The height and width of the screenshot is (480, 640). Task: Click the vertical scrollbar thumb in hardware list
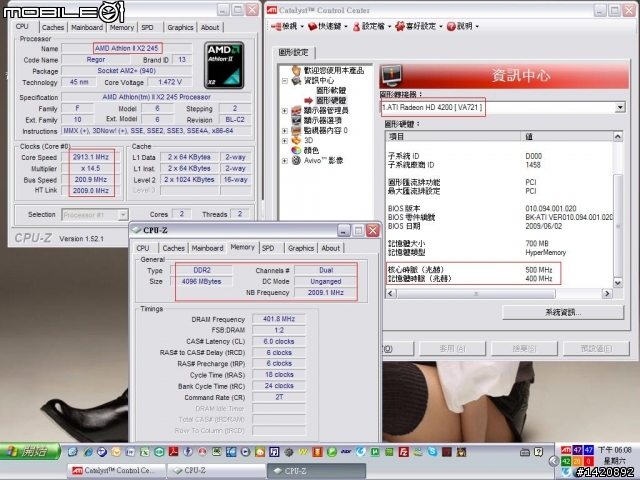click(x=618, y=225)
